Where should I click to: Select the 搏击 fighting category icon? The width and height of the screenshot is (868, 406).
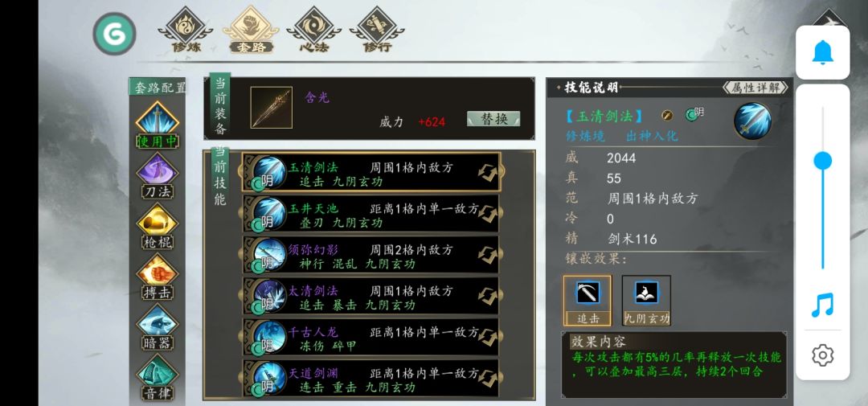click(158, 277)
